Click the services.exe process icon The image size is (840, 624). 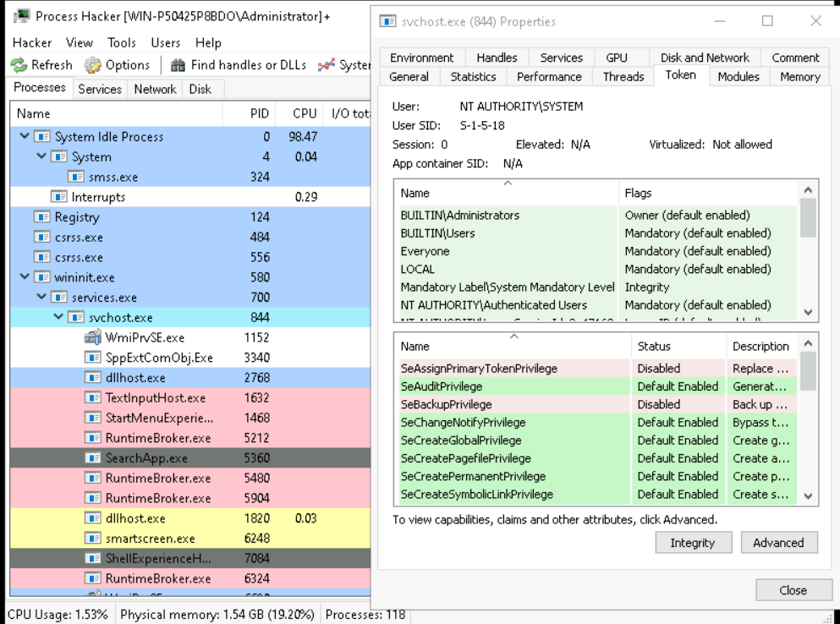[x=59, y=298]
